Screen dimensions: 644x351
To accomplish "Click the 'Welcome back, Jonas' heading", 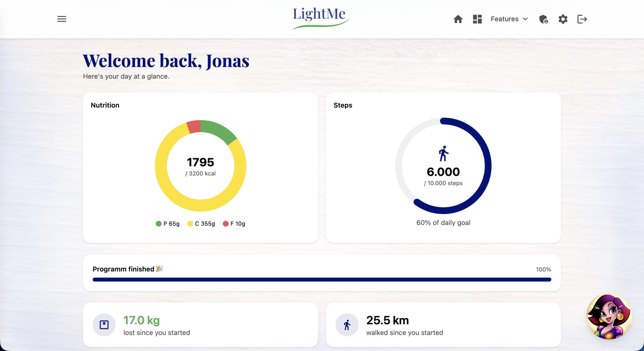I will click(x=166, y=61).
